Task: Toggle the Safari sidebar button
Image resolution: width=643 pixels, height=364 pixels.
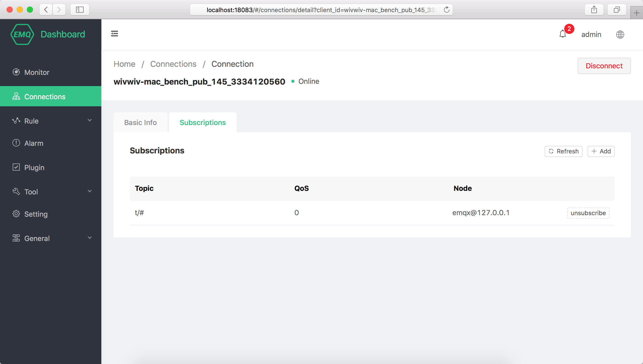Action: pyautogui.click(x=80, y=10)
